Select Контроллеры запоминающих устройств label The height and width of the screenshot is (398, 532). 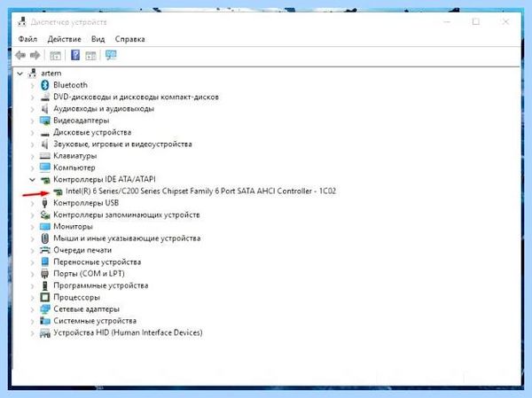127,215
